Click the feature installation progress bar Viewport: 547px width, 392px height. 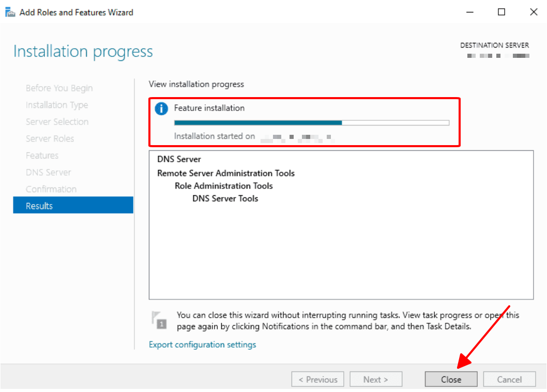311,122
